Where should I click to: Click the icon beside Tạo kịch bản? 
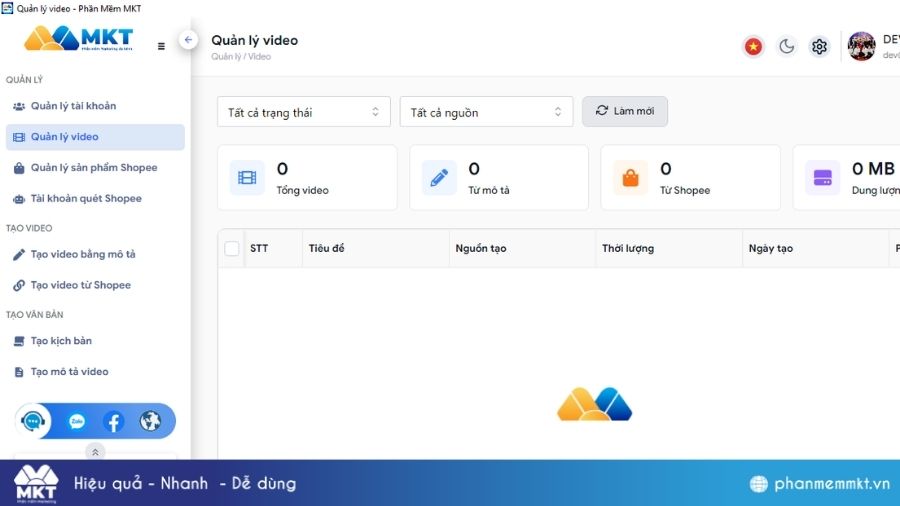19,341
